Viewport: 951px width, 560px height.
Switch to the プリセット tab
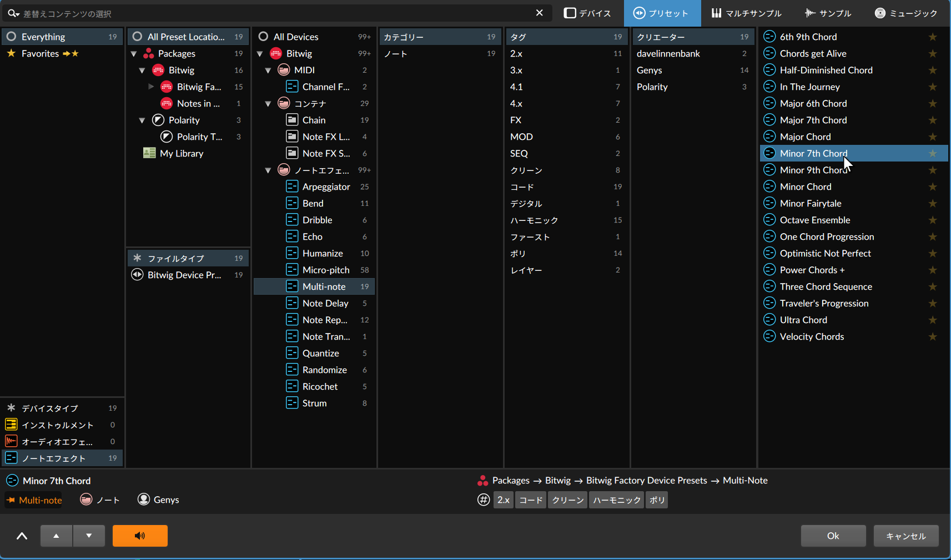pos(662,13)
